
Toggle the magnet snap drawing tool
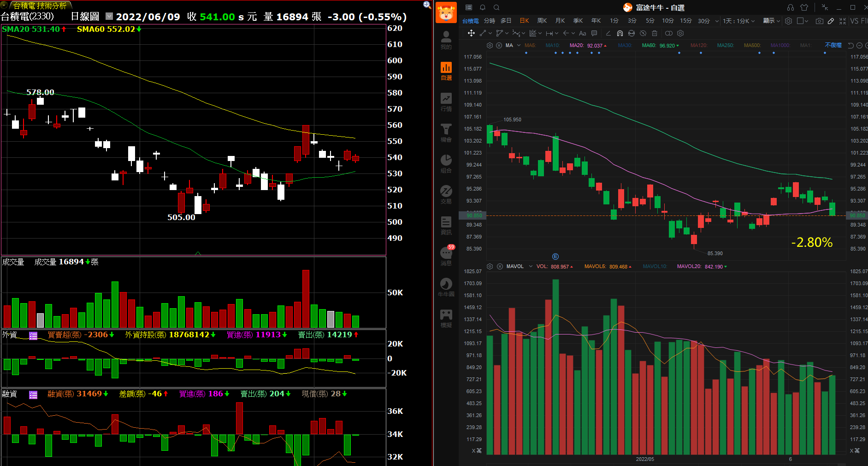[620, 33]
